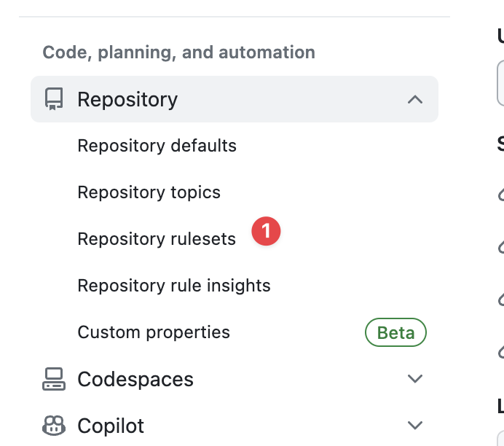Image resolution: width=504 pixels, height=446 pixels.
Task: Open Custom properties settings
Action: click(154, 332)
